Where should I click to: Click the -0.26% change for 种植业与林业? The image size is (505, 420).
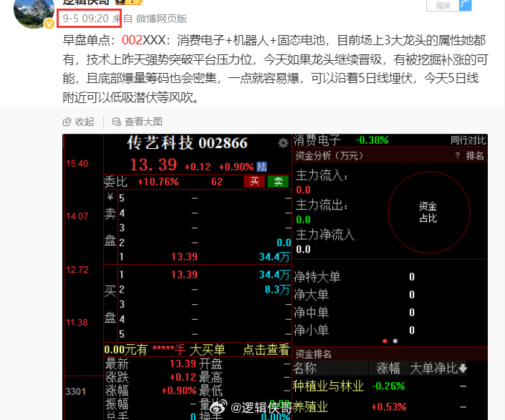(388, 386)
